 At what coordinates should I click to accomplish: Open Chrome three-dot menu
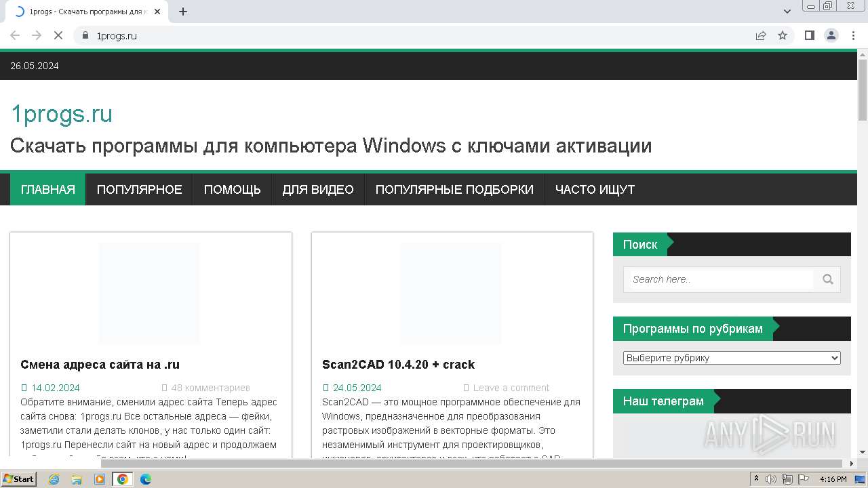[853, 35]
